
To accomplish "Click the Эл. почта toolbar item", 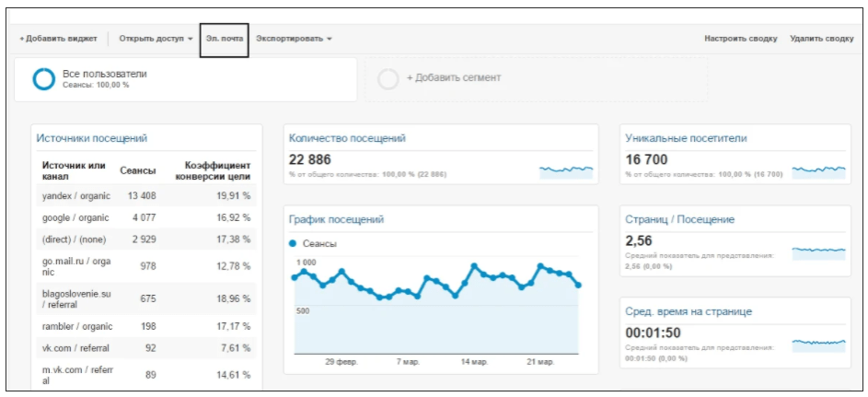I will tap(225, 39).
